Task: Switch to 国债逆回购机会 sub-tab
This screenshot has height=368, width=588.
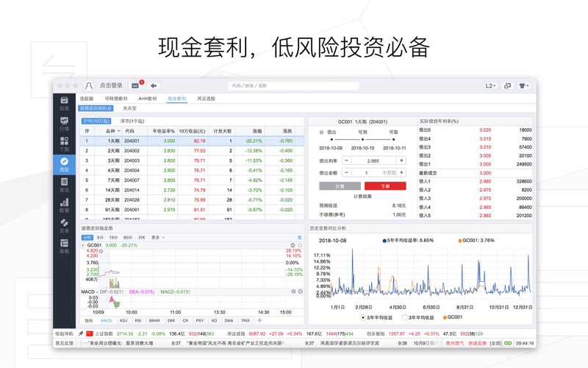Action: (x=96, y=108)
